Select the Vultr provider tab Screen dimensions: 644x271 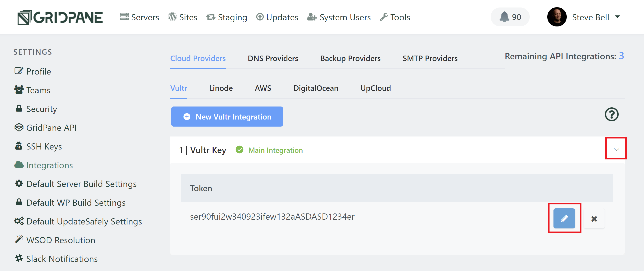(178, 88)
